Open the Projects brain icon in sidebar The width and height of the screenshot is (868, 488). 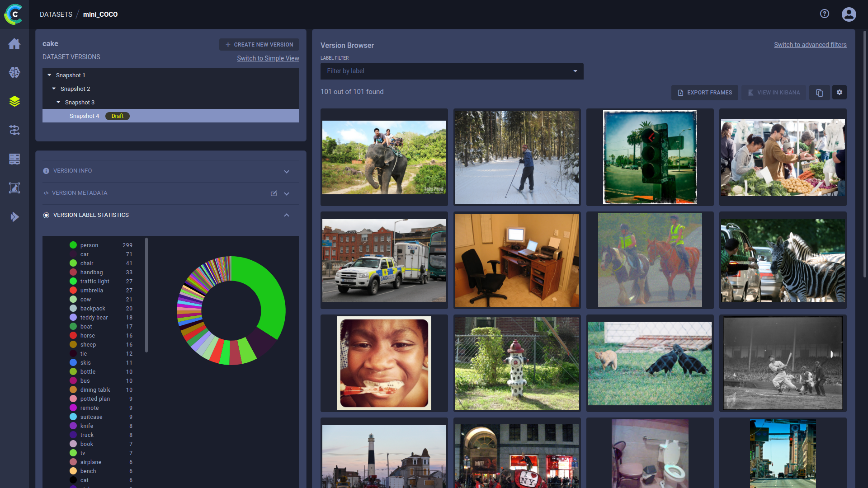(x=14, y=72)
